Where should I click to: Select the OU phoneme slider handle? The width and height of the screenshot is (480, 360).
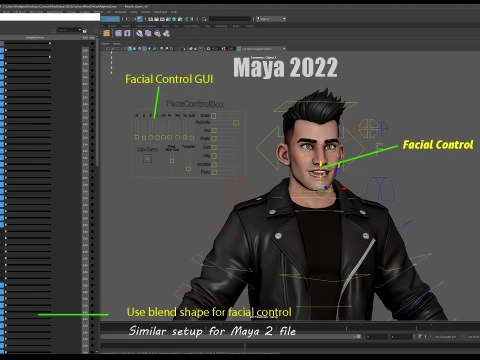[164, 137]
